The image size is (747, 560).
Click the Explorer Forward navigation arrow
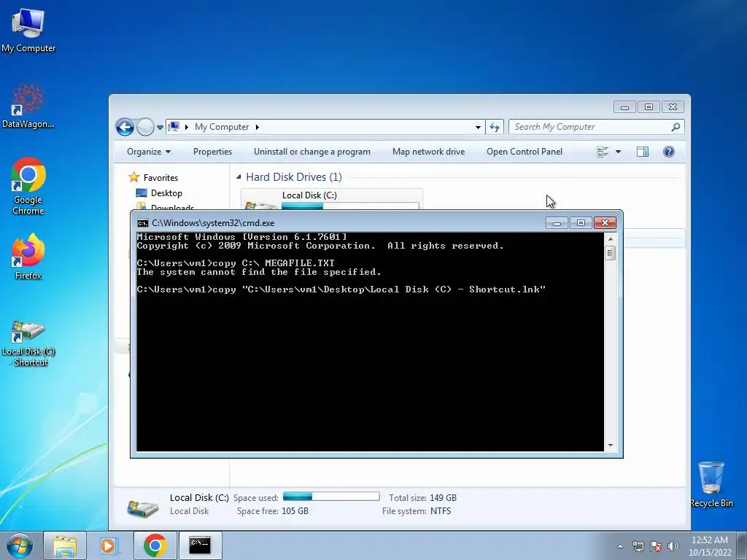(145, 127)
